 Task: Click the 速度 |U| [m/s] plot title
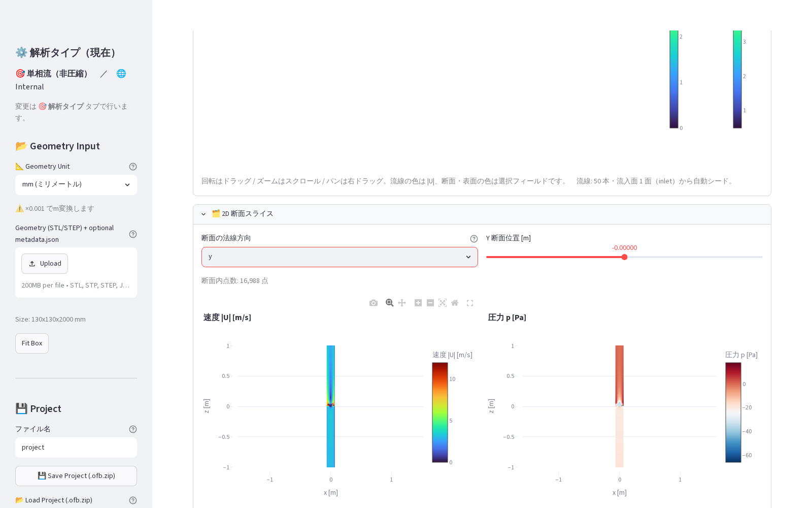[x=227, y=317]
